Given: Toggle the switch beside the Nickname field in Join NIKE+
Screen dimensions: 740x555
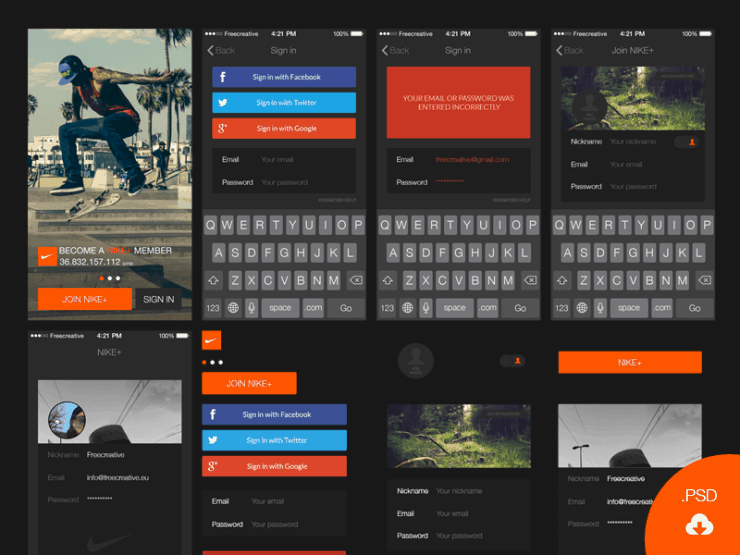Looking at the screenshot, I should click(687, 142).
